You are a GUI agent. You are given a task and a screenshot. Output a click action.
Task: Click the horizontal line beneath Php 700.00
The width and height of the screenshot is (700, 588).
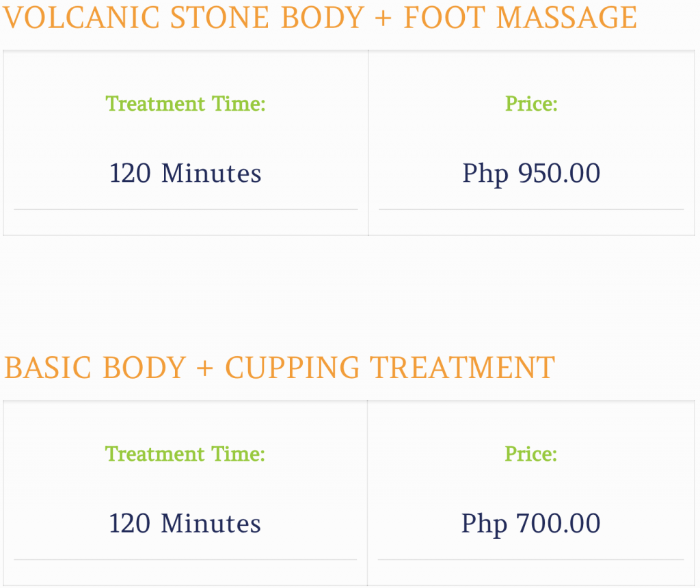[x=530, y=559]
